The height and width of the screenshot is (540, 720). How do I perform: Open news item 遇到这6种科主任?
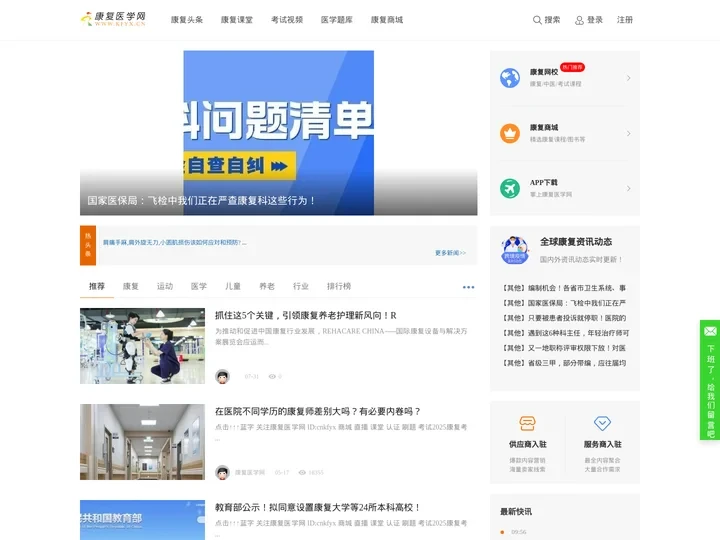point(565,333)
